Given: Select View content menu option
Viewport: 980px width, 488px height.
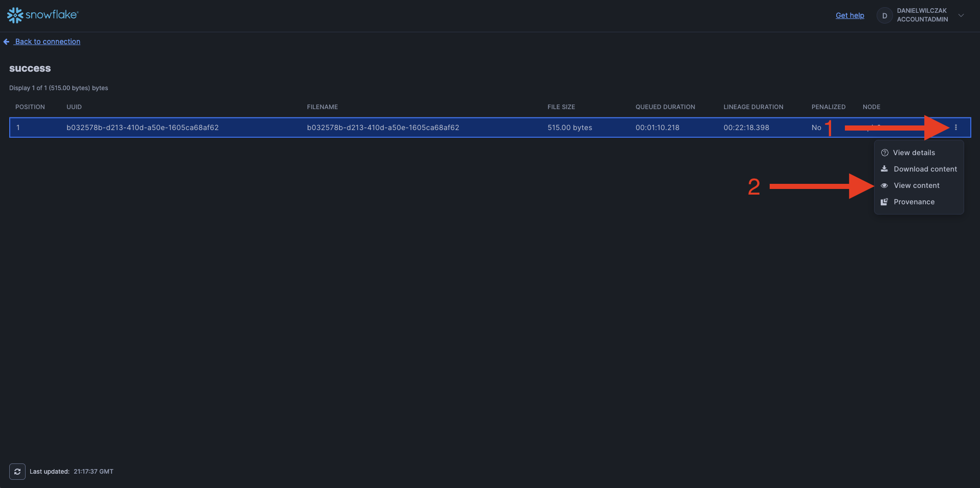Looking at the screenshot, I should (x=917, y=185).
